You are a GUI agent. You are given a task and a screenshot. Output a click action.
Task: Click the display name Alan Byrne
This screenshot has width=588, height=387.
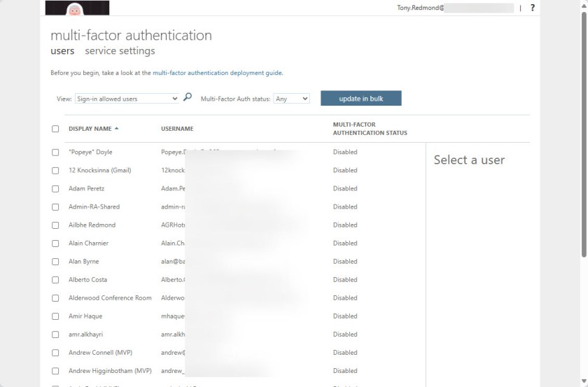click(83, 261)
